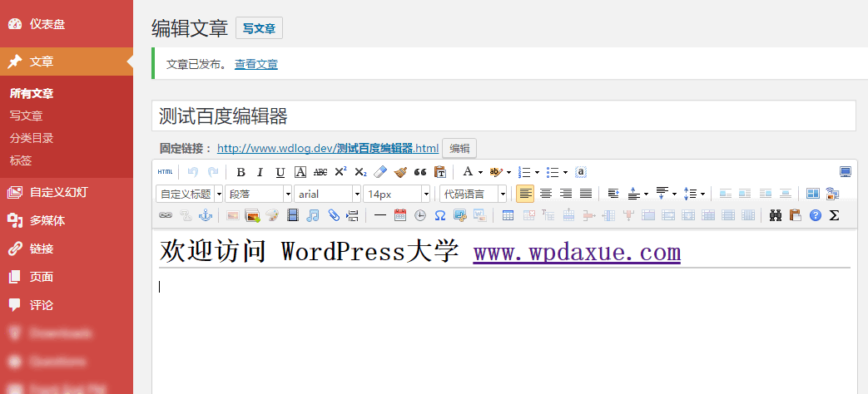Open the 代码语言 code language dropdown

pos(474,194)
